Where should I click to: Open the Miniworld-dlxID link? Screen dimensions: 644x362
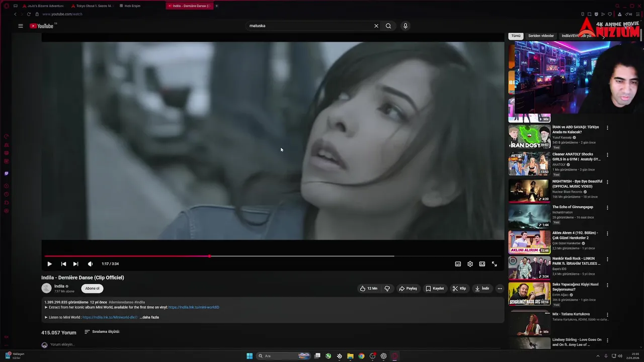point(110,317)
